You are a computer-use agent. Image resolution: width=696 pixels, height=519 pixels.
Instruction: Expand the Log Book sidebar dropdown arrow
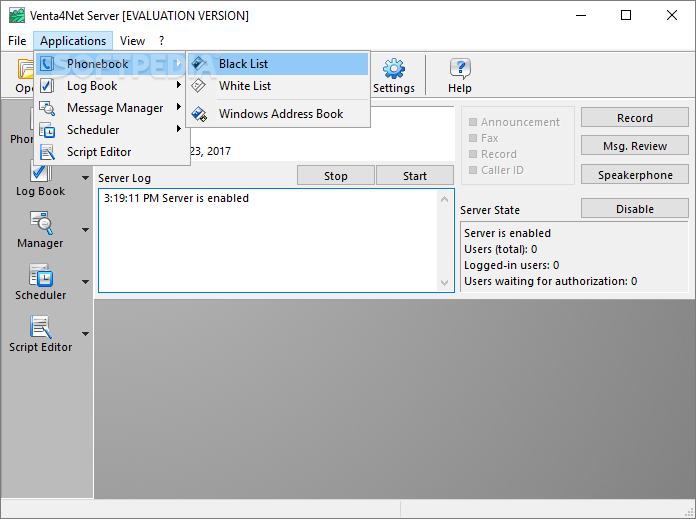[86, 178]
